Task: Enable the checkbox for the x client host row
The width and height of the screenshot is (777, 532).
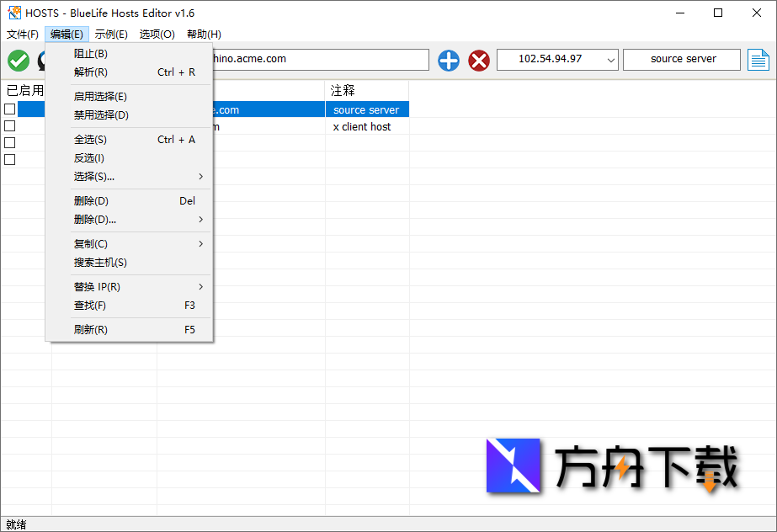Action: coord(9,125)
